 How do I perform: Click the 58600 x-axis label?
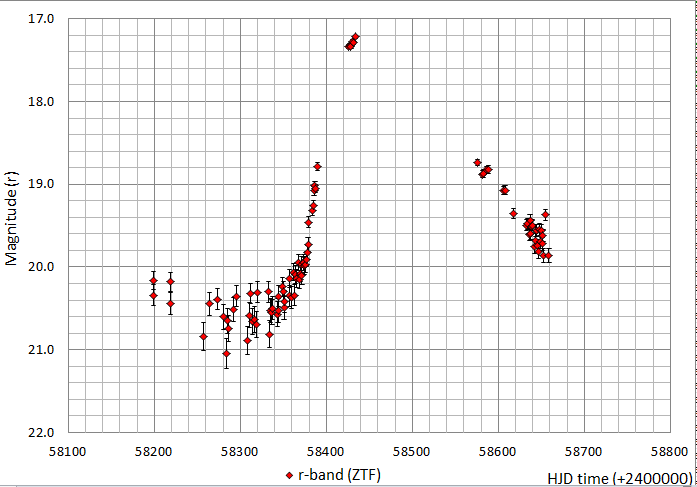coord(498,452)
